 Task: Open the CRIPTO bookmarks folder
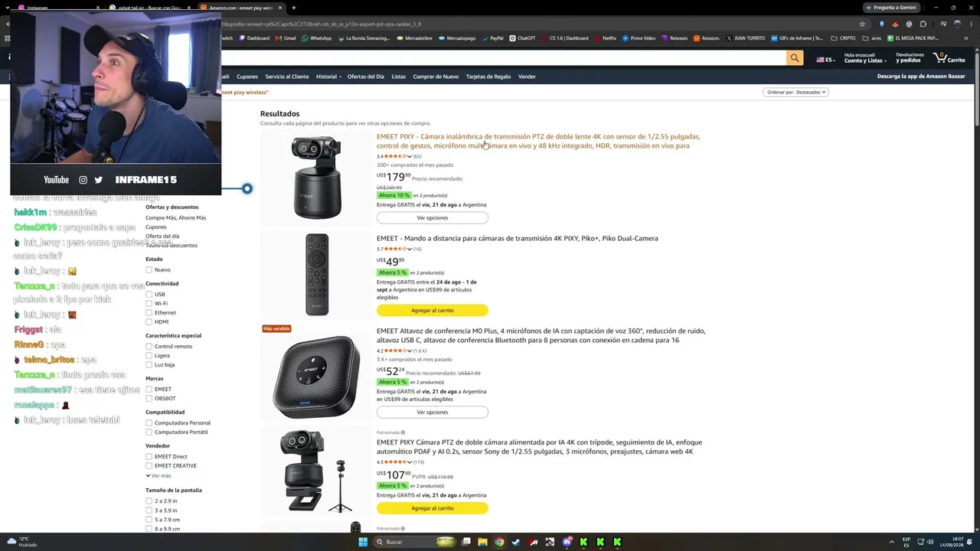click(x=843, y=38)
